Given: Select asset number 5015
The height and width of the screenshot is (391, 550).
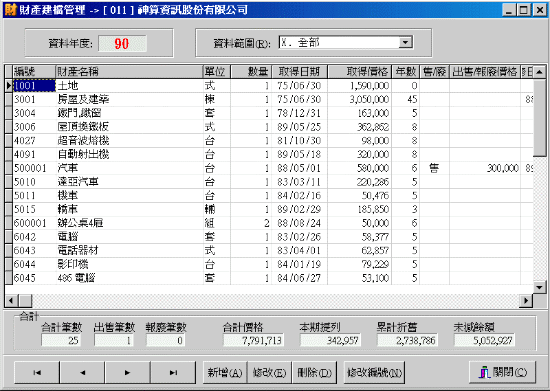Looking at the screenshot, I should [34, 209].
